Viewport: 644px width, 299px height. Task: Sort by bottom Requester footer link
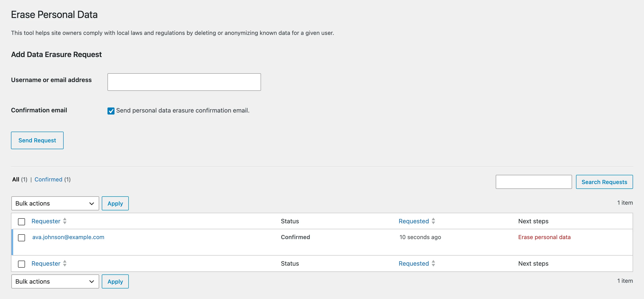coord(46,263)
